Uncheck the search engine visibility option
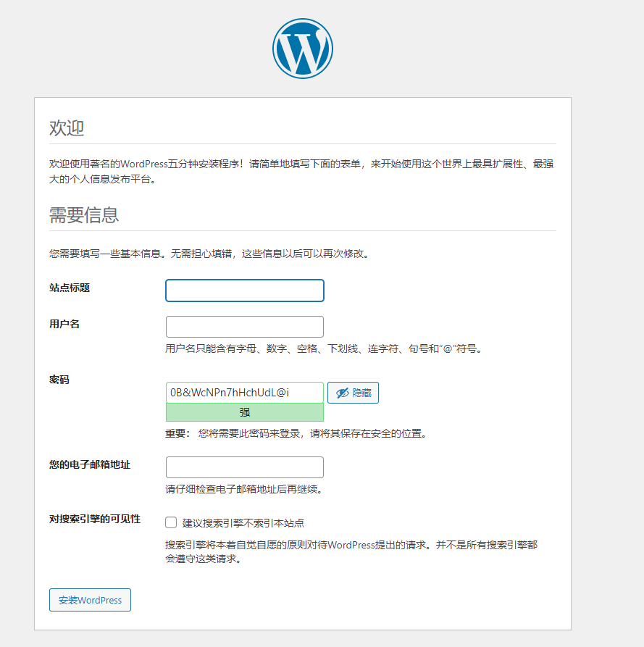 click(170, 522)
